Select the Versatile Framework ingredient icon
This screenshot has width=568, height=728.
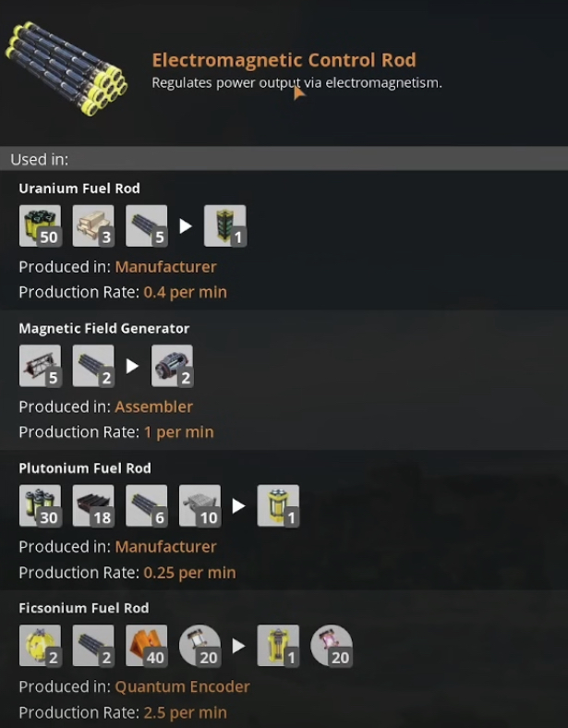coord(41,366)
